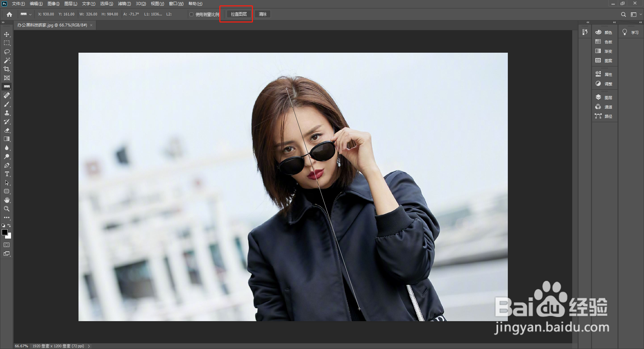The width and height of the screenshot is (644, 349).
Task: Open the search magnifier in the options bar
Action: coord(623,14)
